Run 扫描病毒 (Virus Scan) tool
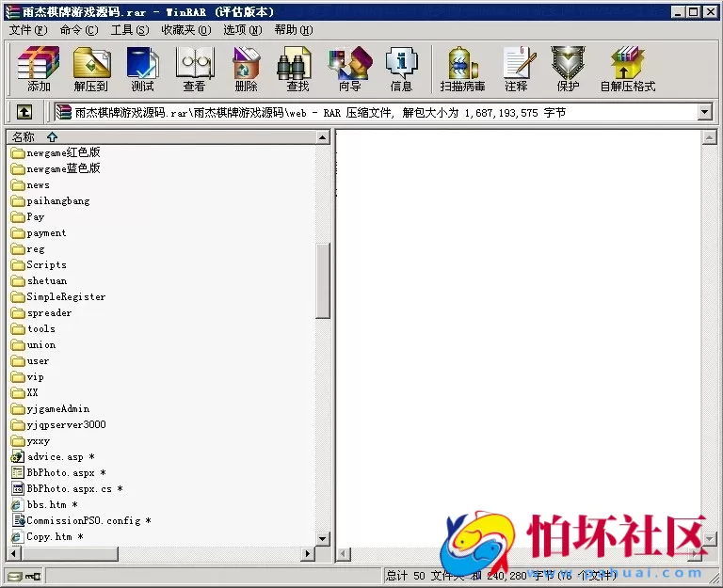 462,69
